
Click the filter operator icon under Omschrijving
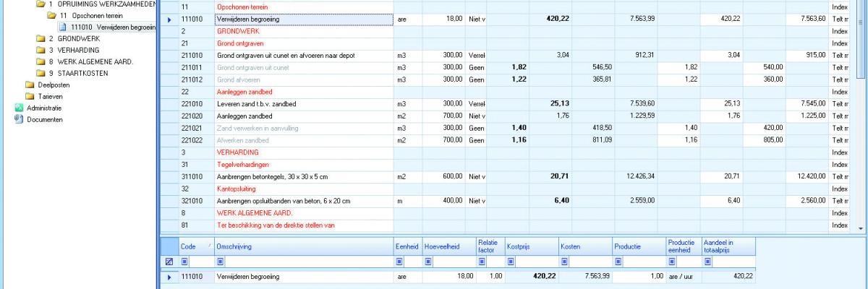(x=221, y=262)
